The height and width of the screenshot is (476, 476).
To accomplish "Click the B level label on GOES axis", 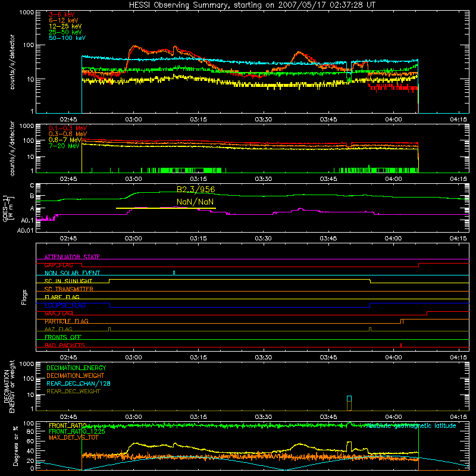I will coord(32,196).
